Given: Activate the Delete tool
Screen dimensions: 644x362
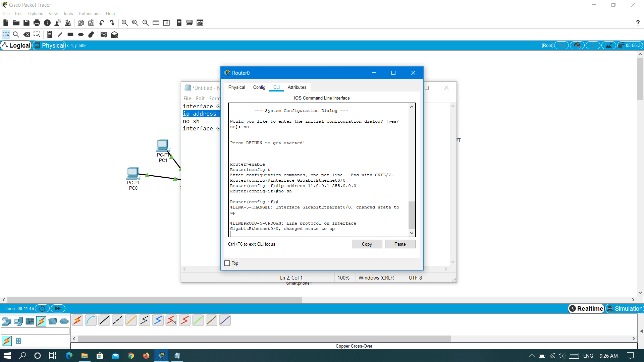Looking at the screenshot, I should click(26, 35).
